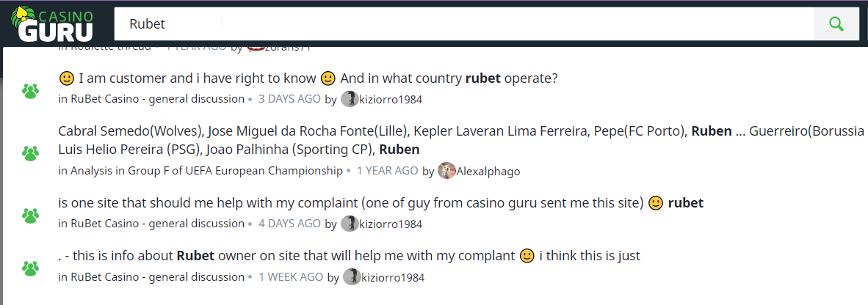Click kiziorro1984 avatar on 3 days ago post
This screenshot has width=868, height=305.
point(350,99)
